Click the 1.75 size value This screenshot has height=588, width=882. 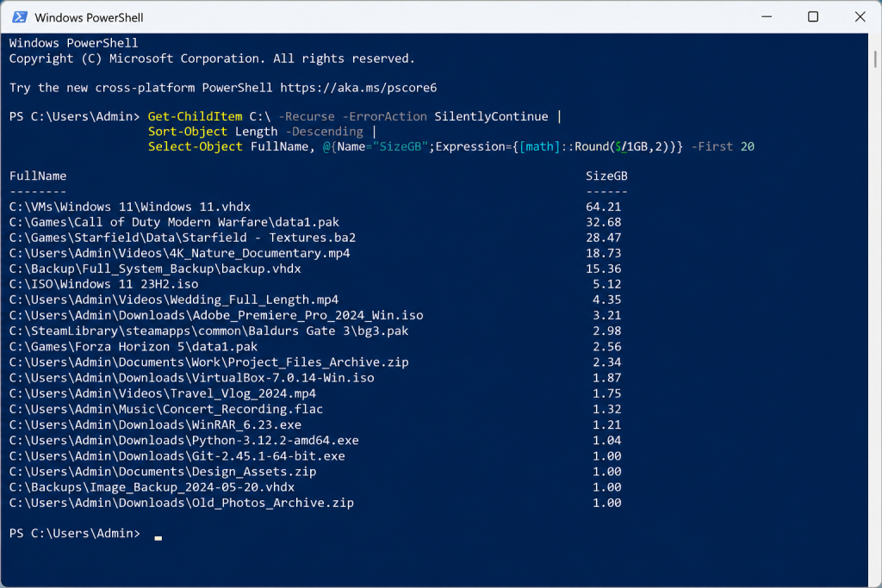click(607, 393)
